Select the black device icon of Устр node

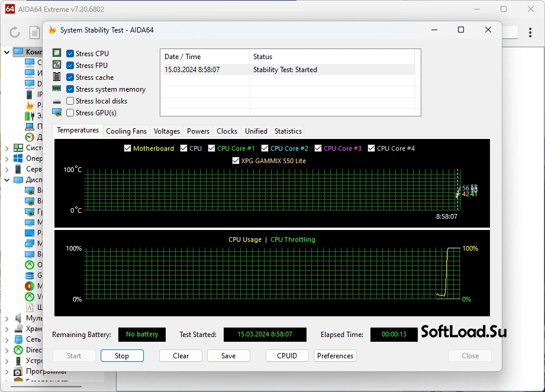[x=18, y=361]
